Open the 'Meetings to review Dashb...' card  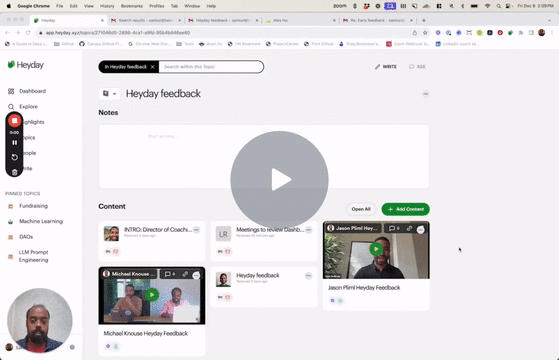pos(264,241)
